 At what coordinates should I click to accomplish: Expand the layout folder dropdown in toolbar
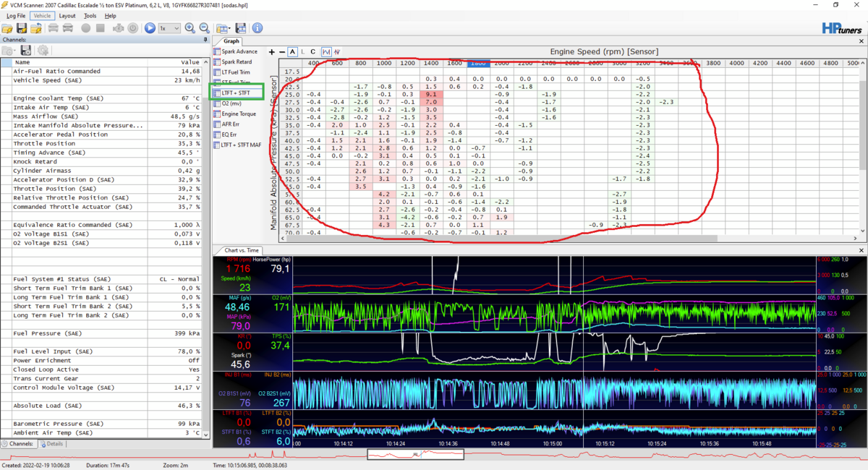point(224,28)
